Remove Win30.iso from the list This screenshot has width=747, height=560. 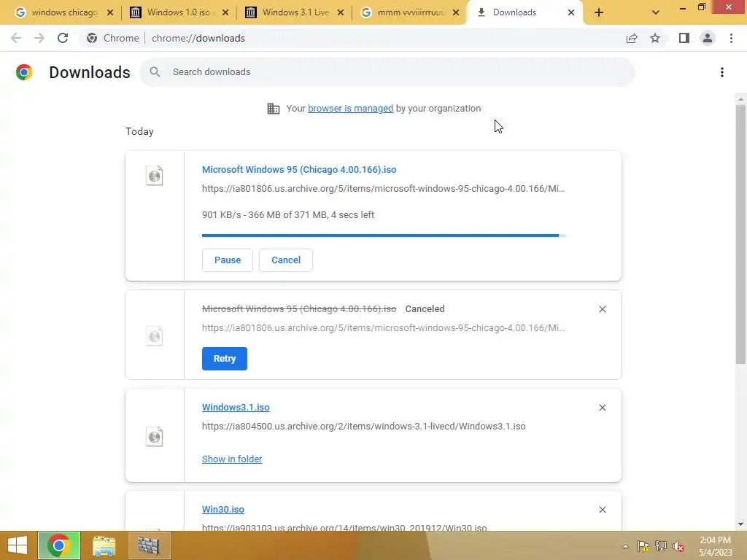click(x=602, y=510)
